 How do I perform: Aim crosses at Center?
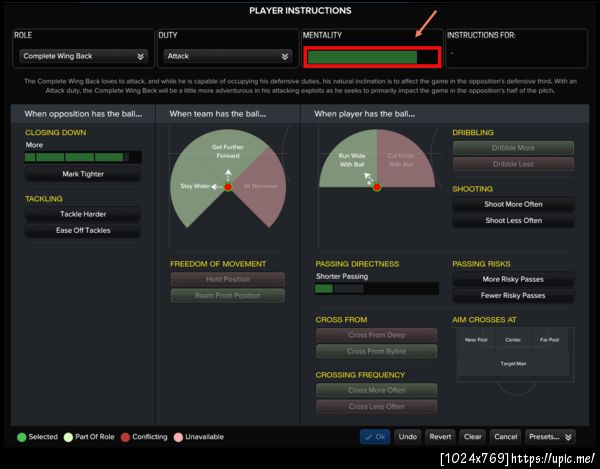[513, 340]
